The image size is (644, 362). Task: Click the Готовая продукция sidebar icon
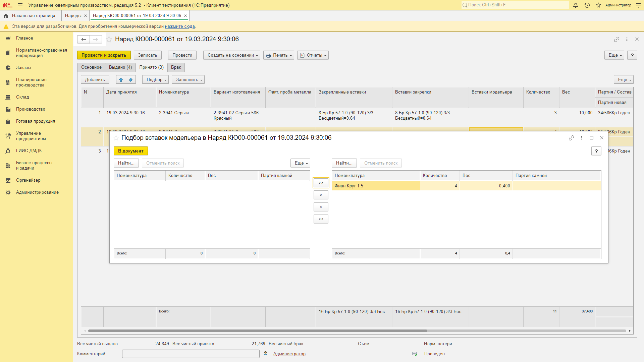pyautogui.click(x=8, y=121)
